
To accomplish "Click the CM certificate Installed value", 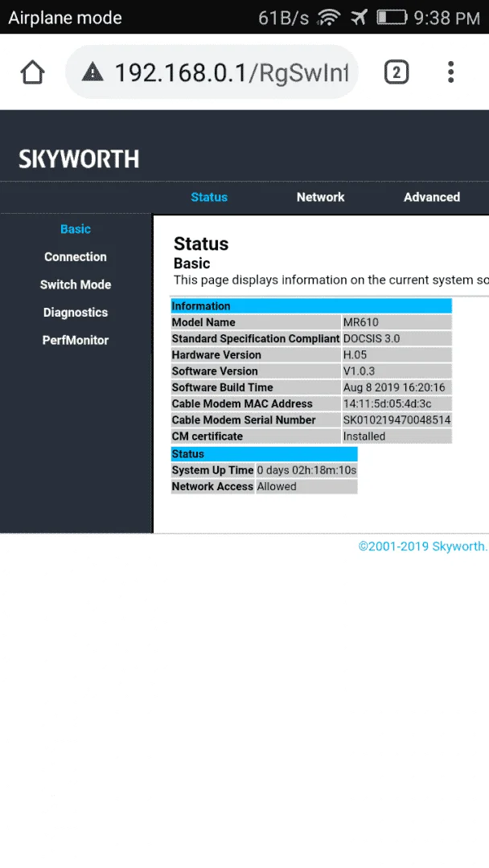I will (397, 436).
